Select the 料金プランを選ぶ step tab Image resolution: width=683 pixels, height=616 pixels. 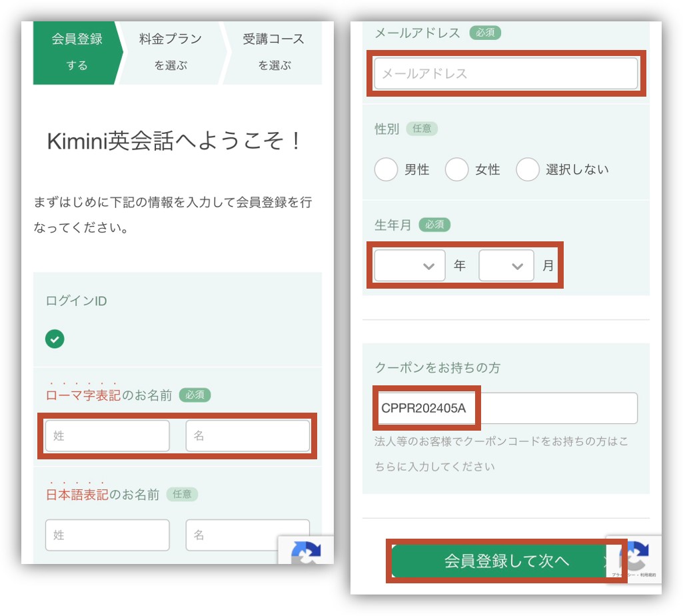click(171, 52)
